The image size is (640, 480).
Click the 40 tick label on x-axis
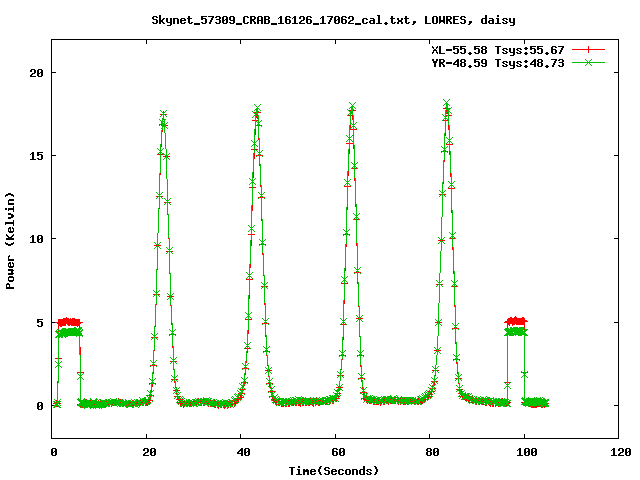[241, 452]
